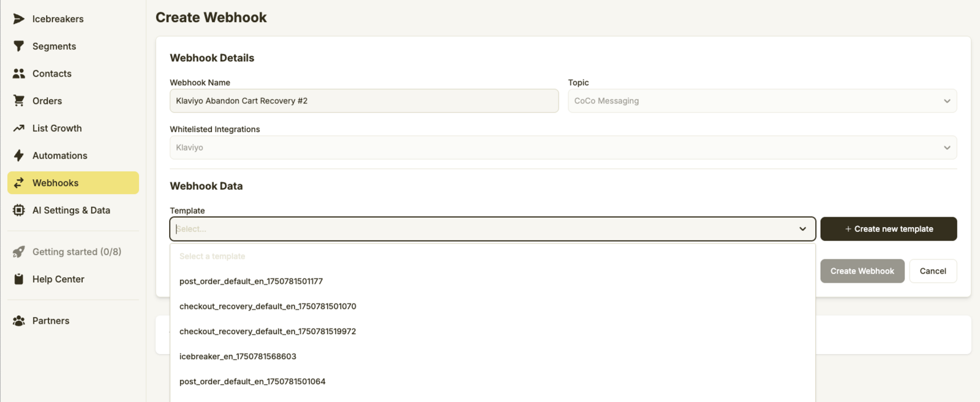Viewport: 980px width, 402px height.
Task: Collapse the Template dropdown using its chevron
Action: [x=802, y=229]
